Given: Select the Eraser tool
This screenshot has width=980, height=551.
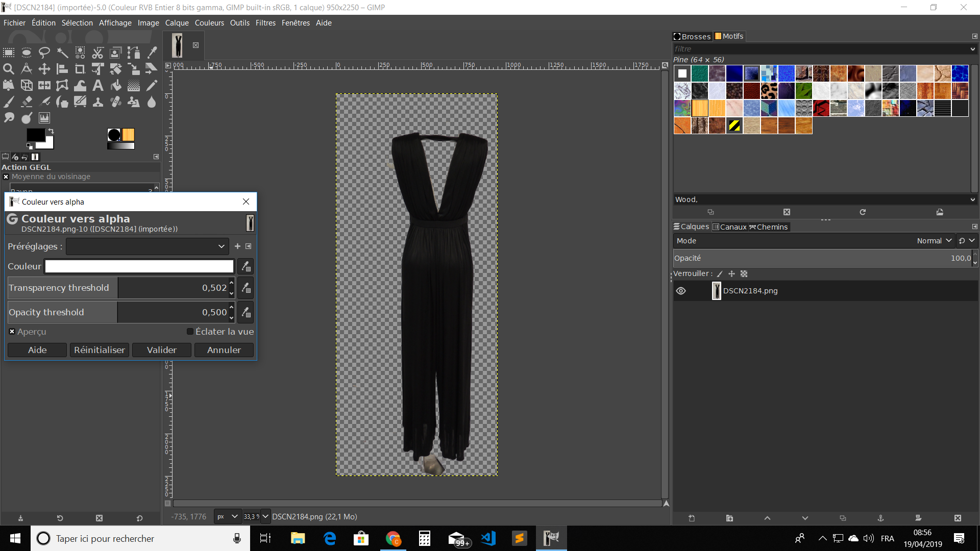Looking at the screenshot, I should coord(27,102).
